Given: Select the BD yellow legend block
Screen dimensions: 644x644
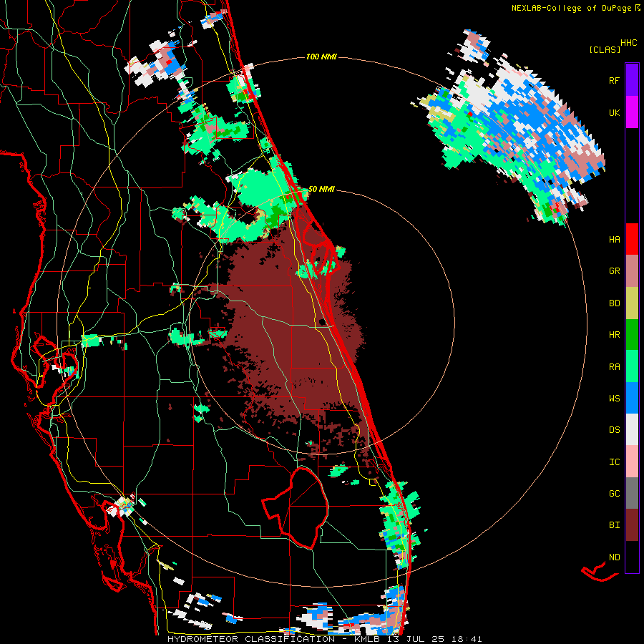Looking at the screenshot, I should pyautogui.click(x=632, y=303).
